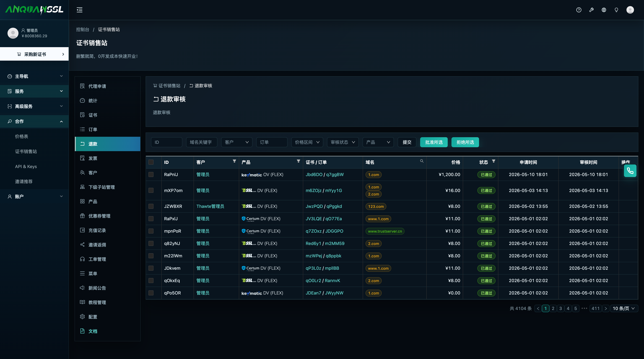Click the green phone contact icon
Viewport: 644px width, 359px height.
630,171
